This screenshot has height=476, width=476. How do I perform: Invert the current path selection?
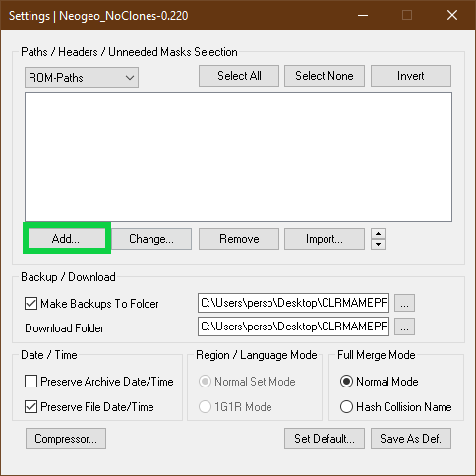[x=411, y=76]
